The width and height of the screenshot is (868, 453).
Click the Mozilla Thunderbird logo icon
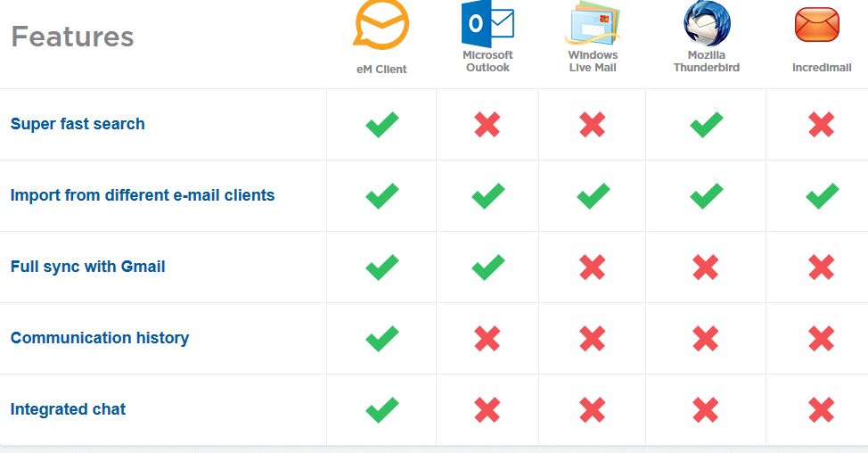(x=707, y=23)
